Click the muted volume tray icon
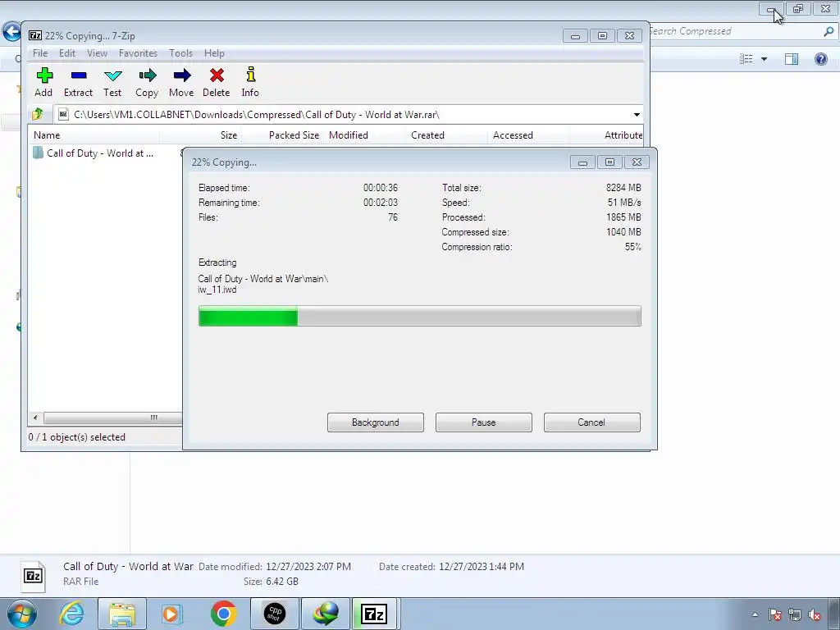Viewport: 840px width, 630px height. (x=815, y=614)
